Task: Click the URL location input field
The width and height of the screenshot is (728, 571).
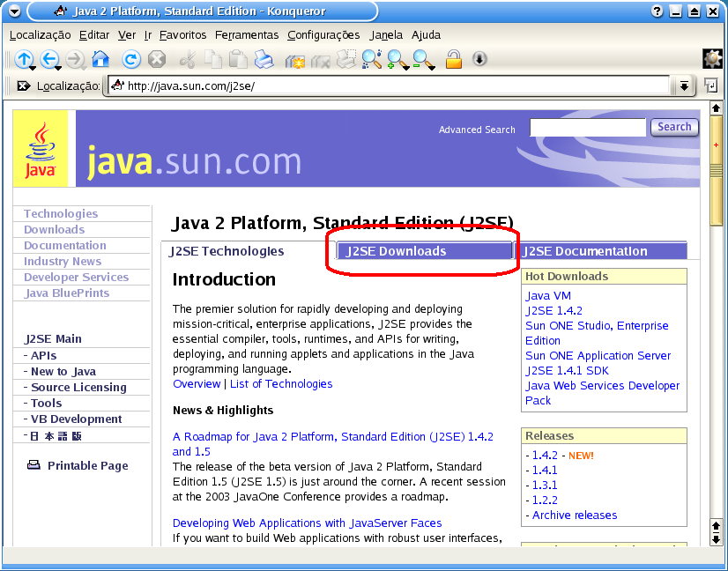Action: pyautogui.click(x=390, y=85)
